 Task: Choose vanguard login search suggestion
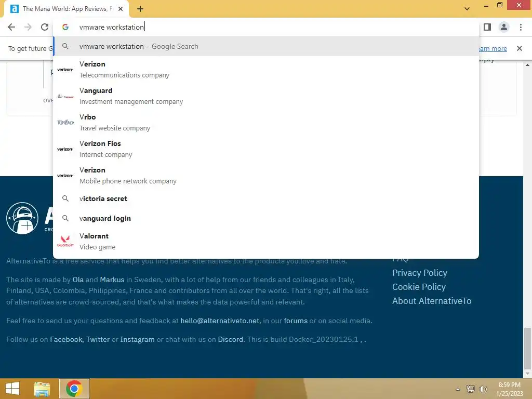[x=266, y=219]
